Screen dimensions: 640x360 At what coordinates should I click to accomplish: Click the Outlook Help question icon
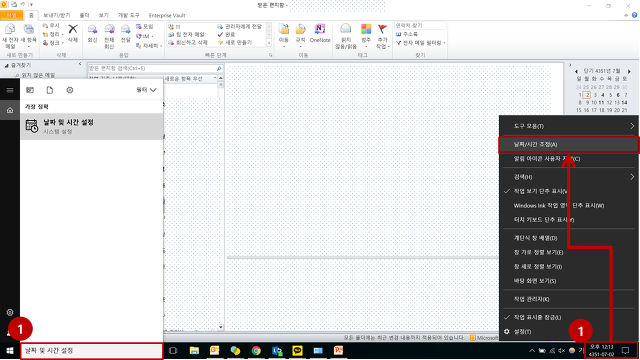tap(635, 15)
